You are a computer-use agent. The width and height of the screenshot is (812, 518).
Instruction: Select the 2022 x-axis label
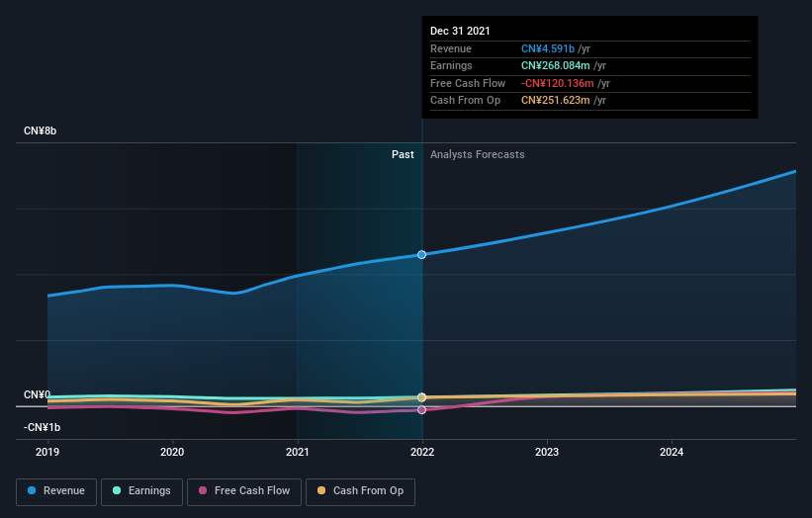pyautogui.click(x=422, y=452)
